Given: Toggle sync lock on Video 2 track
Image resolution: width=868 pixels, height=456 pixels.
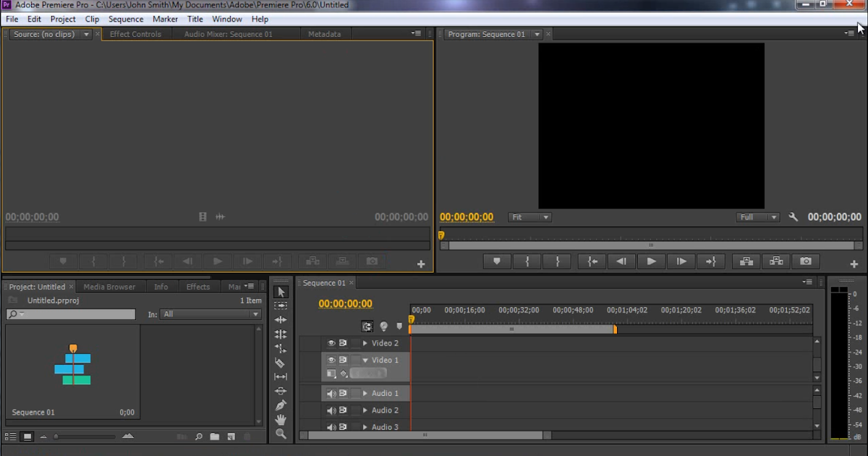Looking at the screenshot, I should [344, 343].
